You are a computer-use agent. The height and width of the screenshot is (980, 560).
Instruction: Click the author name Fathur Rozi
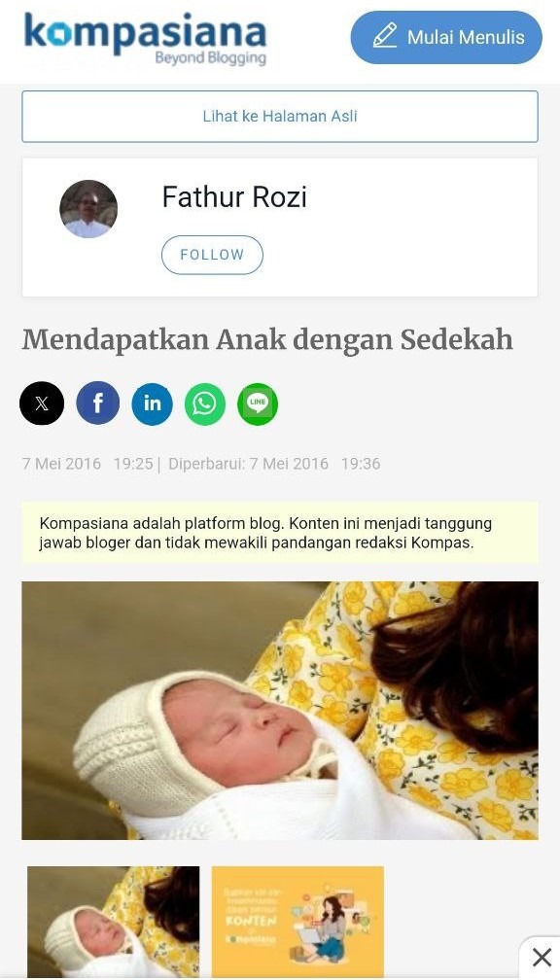(234, 196)
